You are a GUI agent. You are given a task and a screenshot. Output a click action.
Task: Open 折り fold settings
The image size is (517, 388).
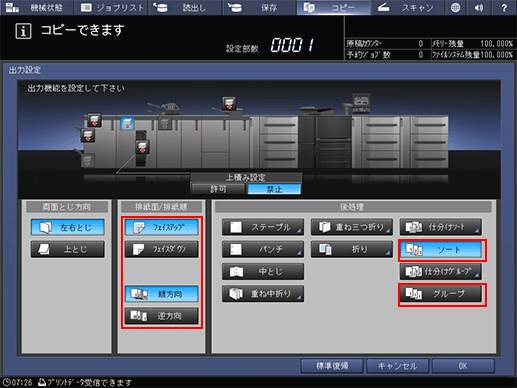tap(352, 249)
